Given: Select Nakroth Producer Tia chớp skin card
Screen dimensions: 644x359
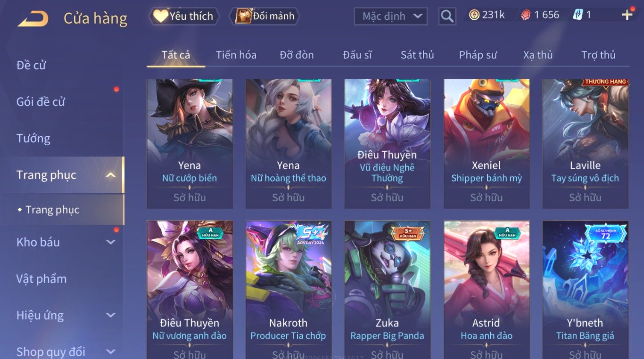Looking at the screenshot, I should click(x=288, y=289).
